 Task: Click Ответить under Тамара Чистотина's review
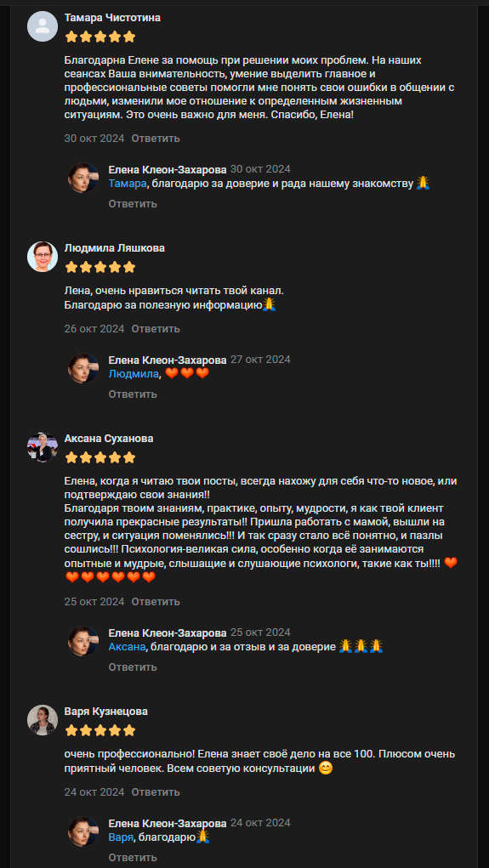tap(156, 139)
